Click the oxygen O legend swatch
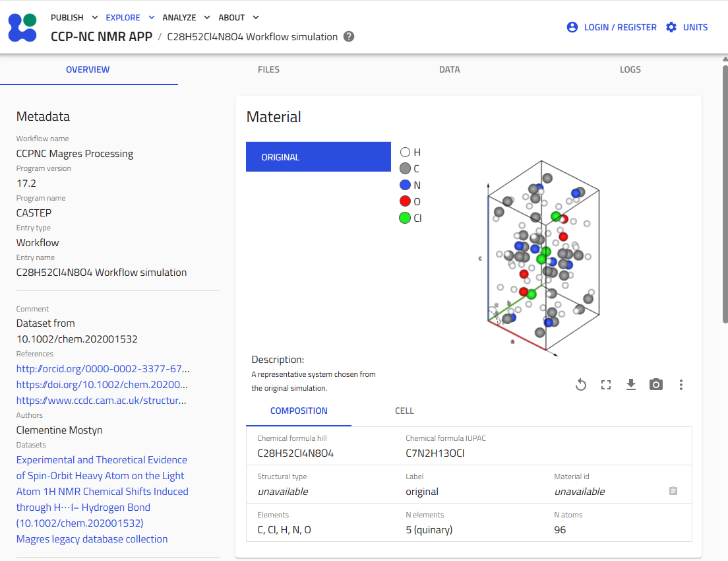728x561 pixels. [406, 201]
